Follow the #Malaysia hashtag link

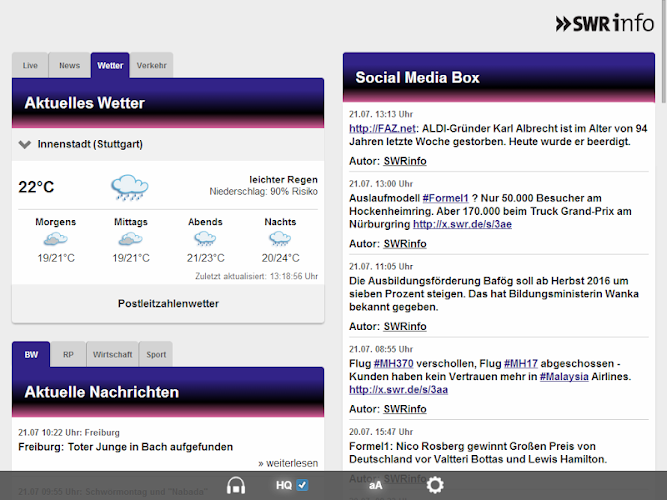coord(564,377)
